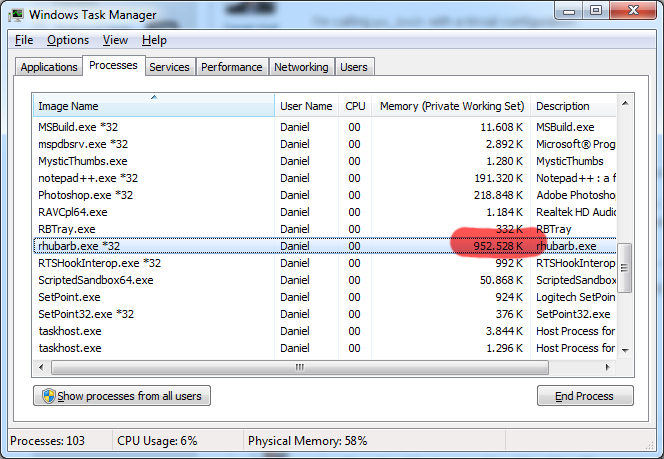Switch to the Applications tab
Screen dimensions: 664x459
pyautogui.click(x=49, y=67)
